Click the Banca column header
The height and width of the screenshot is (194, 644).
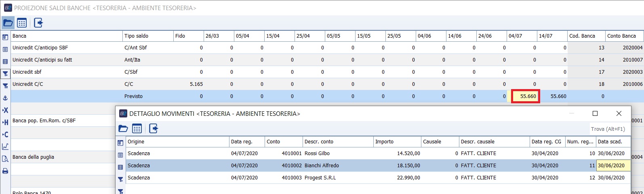point(66,36)
